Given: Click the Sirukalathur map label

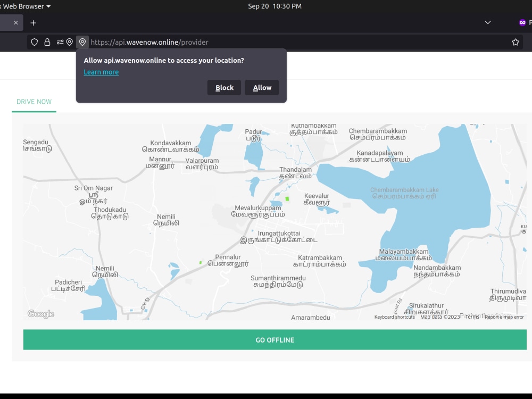Looking at the screenshot, I should click(x=426, y=309).
